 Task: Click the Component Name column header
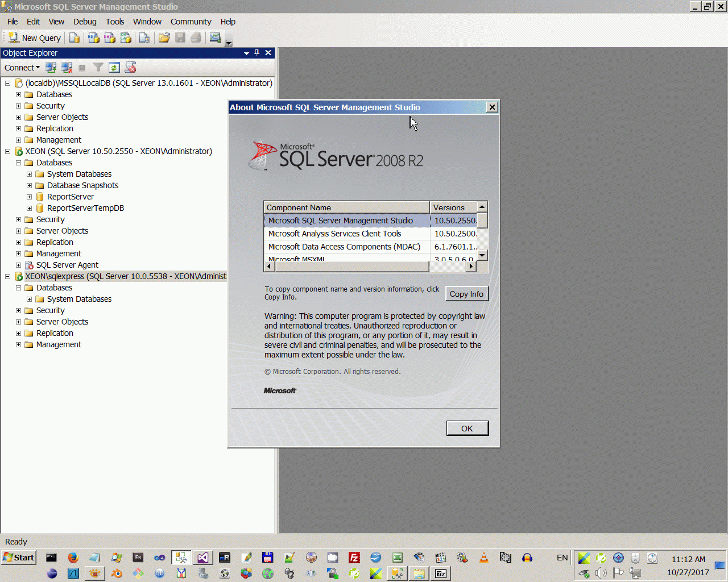[346, 207]
